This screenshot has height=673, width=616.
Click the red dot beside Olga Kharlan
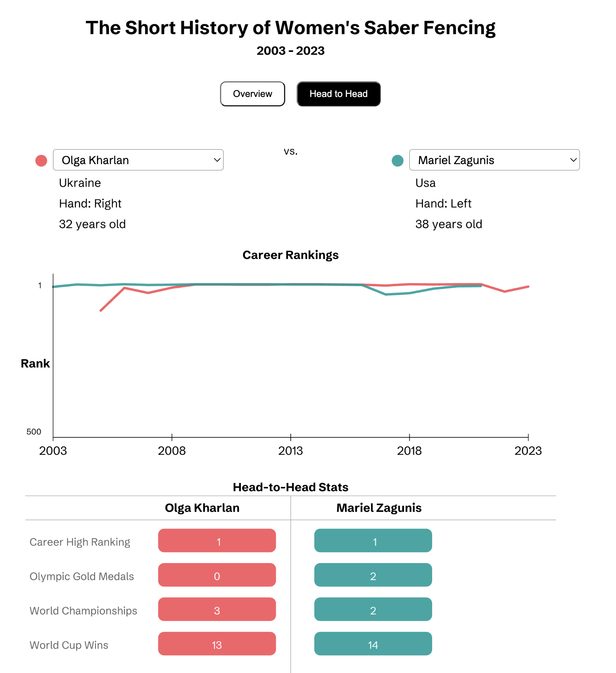(41, 161)
